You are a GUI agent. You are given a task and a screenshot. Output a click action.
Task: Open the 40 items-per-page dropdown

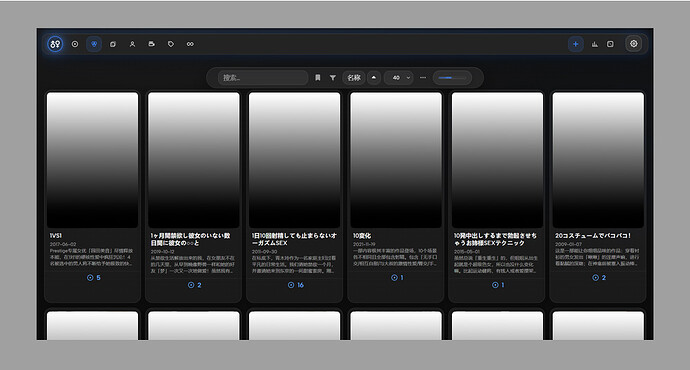399,78
